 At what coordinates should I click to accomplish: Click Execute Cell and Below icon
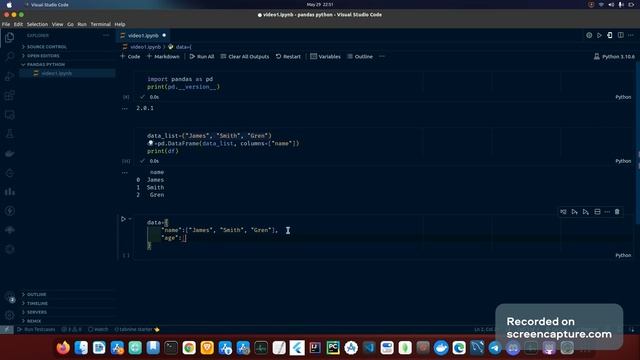click(x=586, y=212)
